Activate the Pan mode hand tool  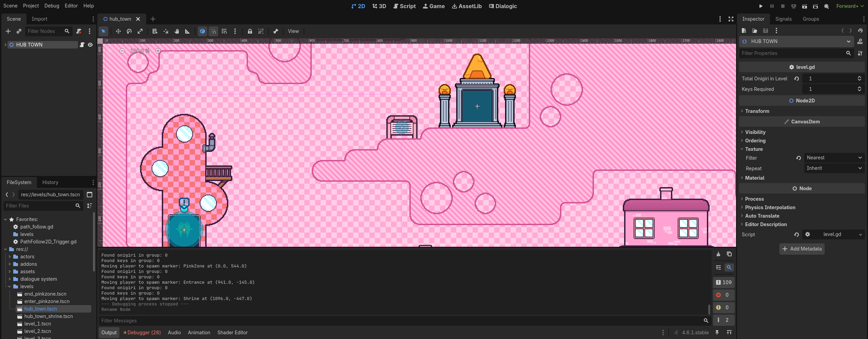pos(177,31)
